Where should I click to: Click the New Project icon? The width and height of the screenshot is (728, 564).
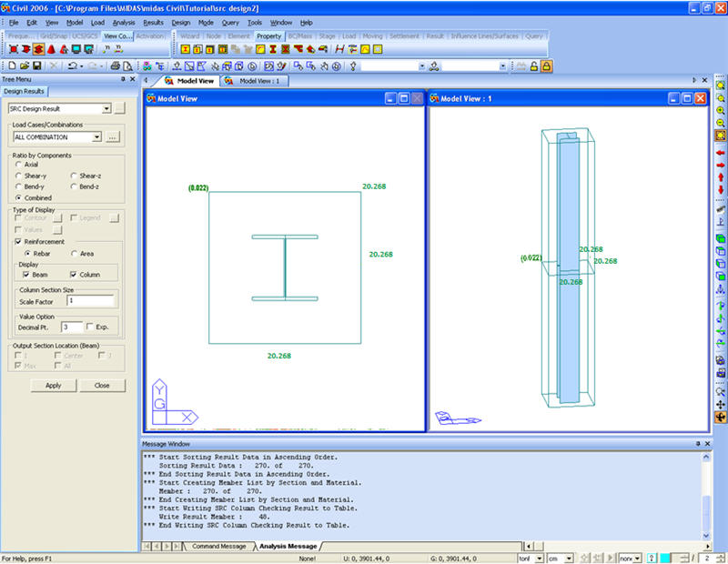[12, 65]
